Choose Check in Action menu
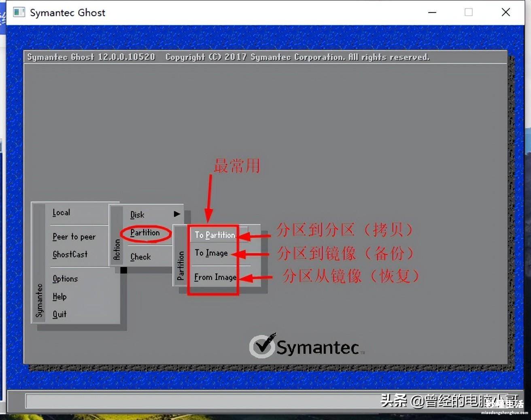Image resolution: width=531 pixels, height=420 pixels. tap(140, 257)
